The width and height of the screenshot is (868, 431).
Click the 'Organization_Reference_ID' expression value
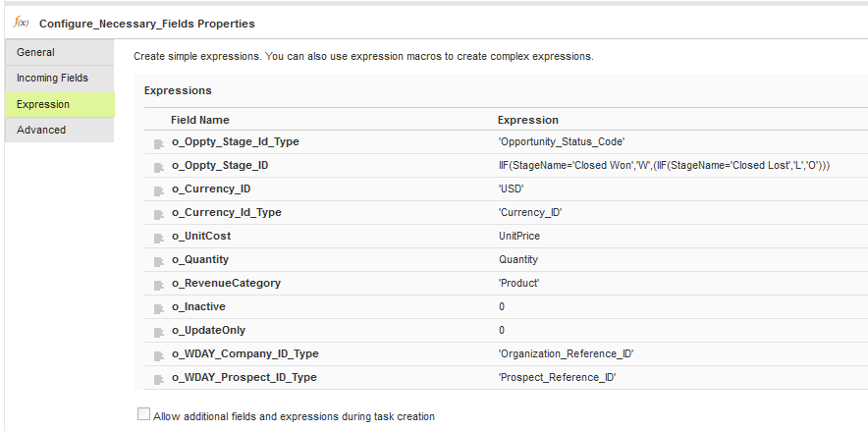[566, 353]
